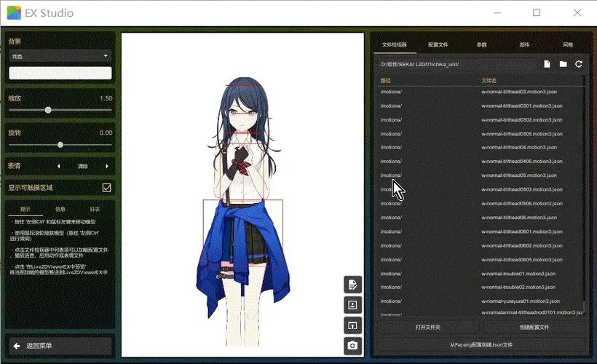Click the 旋转 rotation slider handle

pyautogui.click(x=60, y=145)
